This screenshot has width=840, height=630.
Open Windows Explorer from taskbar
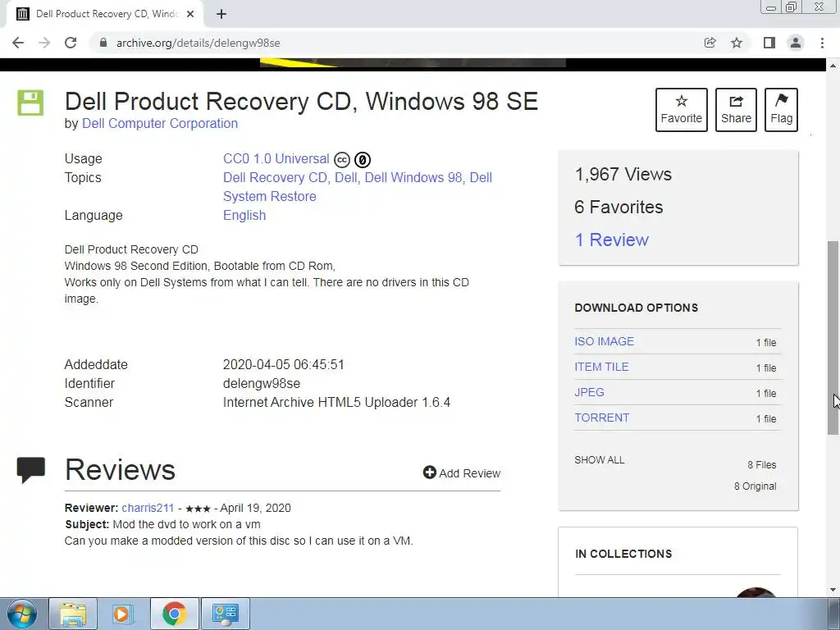tap(73, 614)
